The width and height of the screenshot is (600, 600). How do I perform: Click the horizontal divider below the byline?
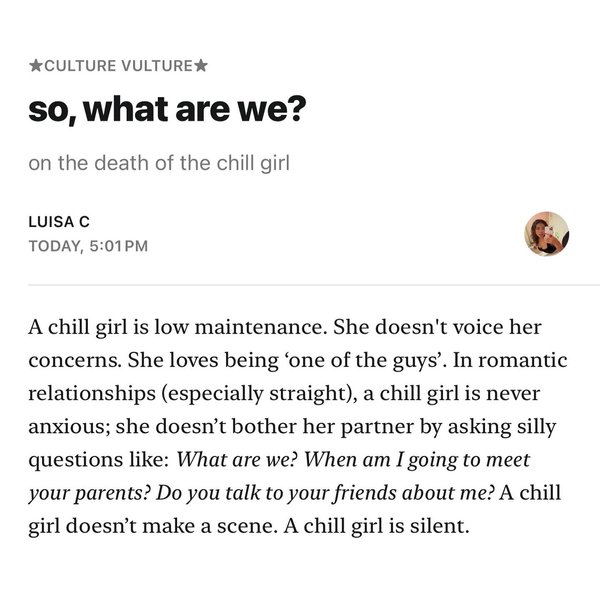[x=300, y=286]
